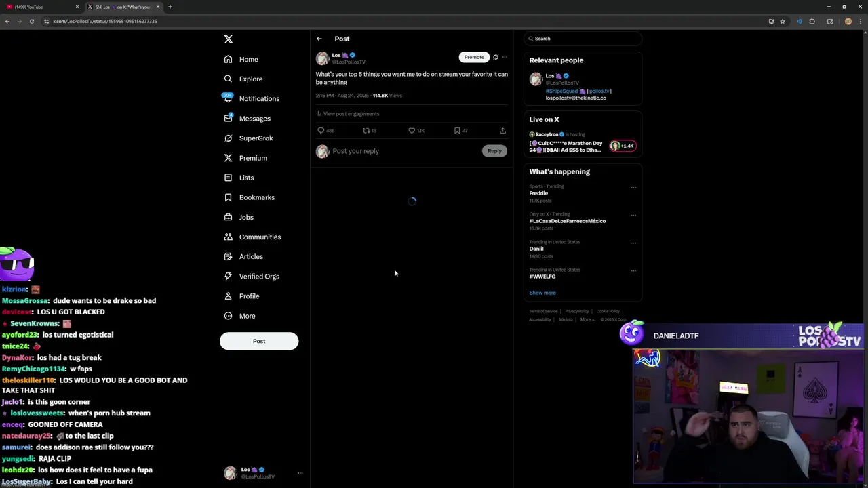
Task: Expand the More menu in sidebar
Action: pos(239,316)
